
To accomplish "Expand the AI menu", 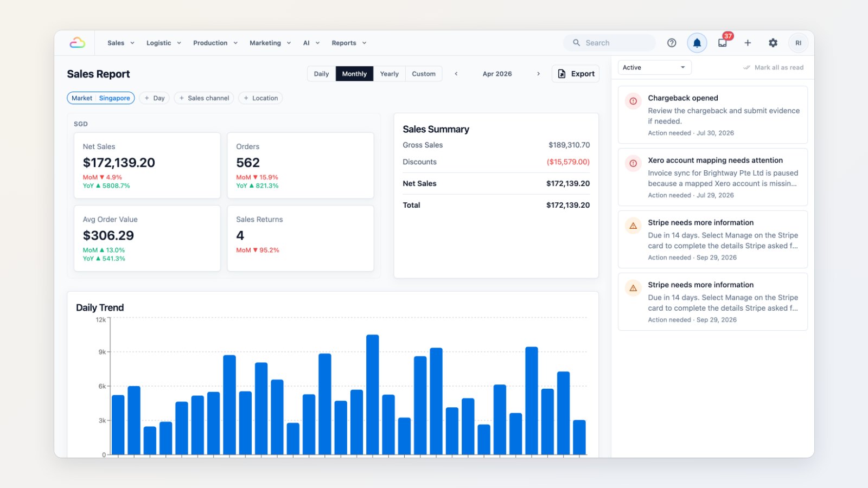I will click(x=311, y=43).
